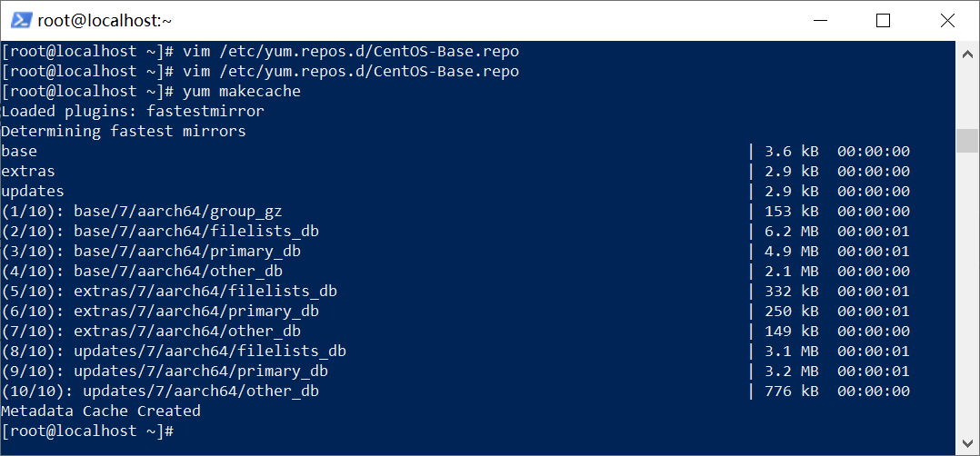Click the vertical scrollbar thumb
The height and width of the screenshot is (456, 980).
[967, 141]
